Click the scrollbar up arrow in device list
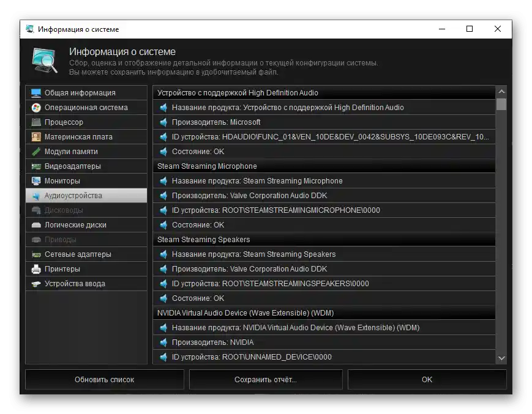The image size is (532, 414). point(501,92)
